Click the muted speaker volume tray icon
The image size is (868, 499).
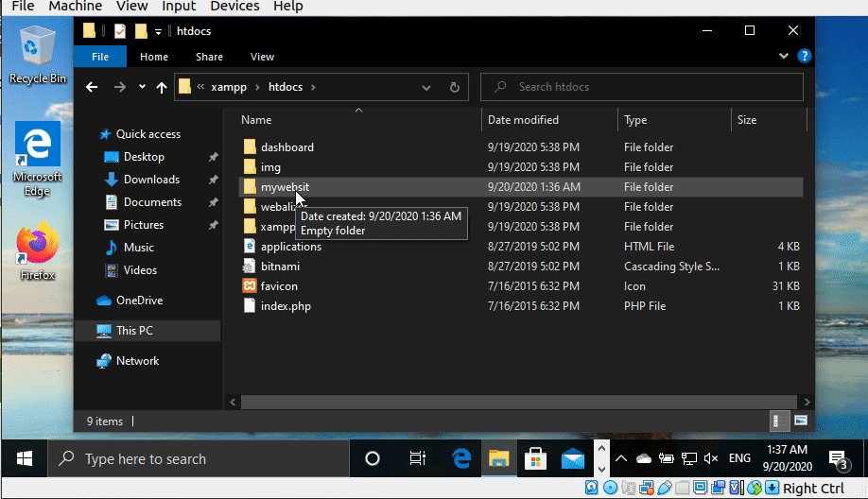tap(711, 458)
